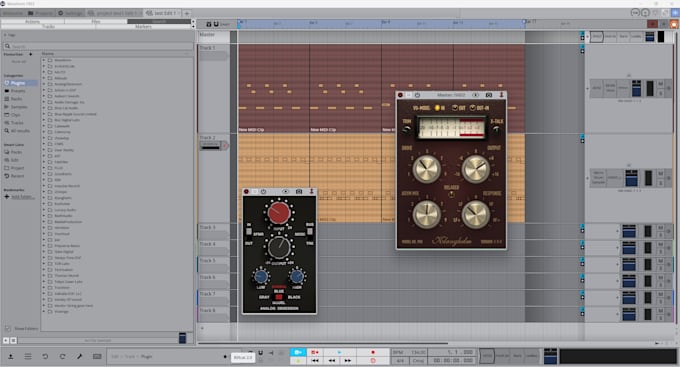Open the wrench tool icon
Image resolution: width=680 pixels, height=367 pixels.
[x=79, y=356]
